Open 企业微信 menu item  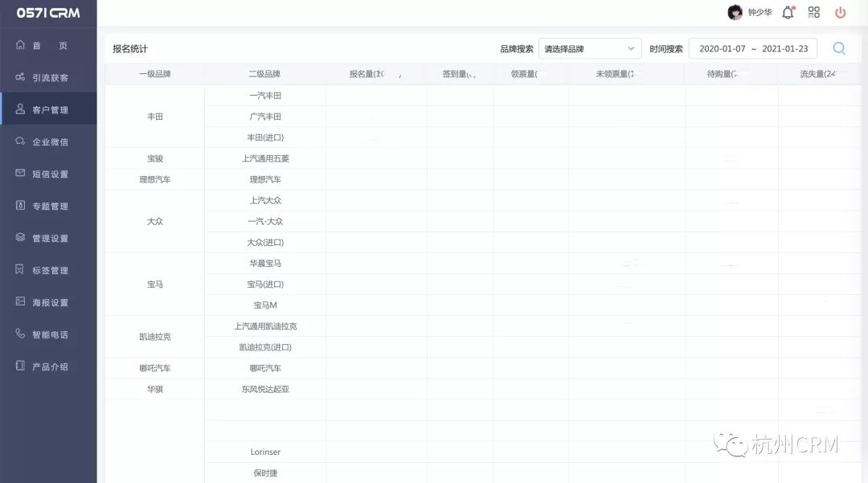click(x=49, y=141)
